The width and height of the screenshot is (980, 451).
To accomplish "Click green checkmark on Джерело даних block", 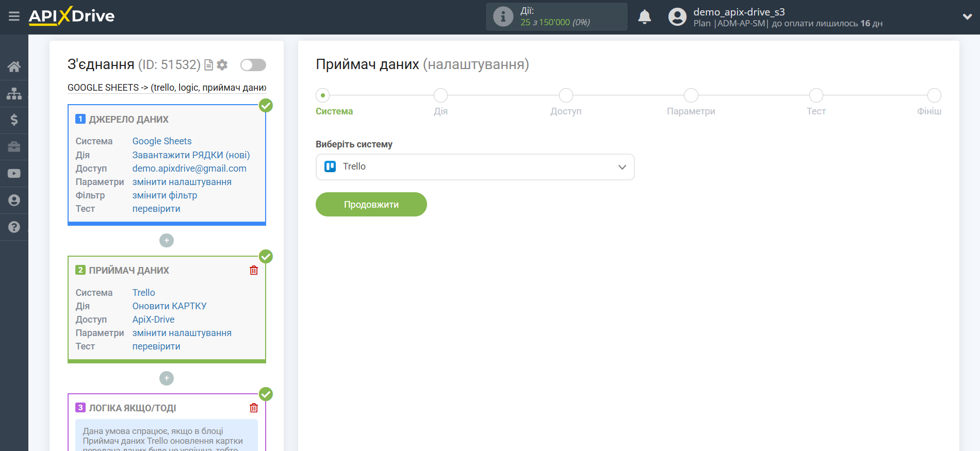I will (x=266, y=106).
